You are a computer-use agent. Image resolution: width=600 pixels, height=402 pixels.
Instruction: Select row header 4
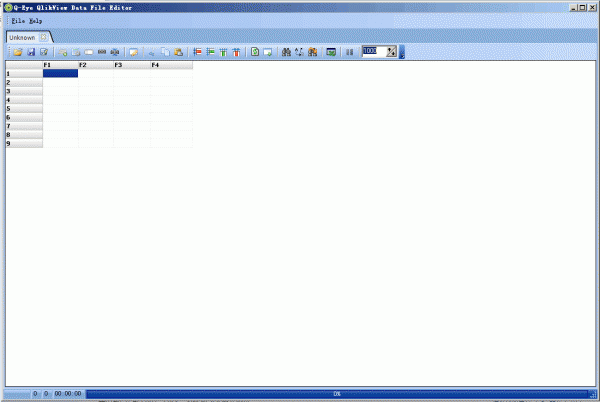[x=24, y=100]
